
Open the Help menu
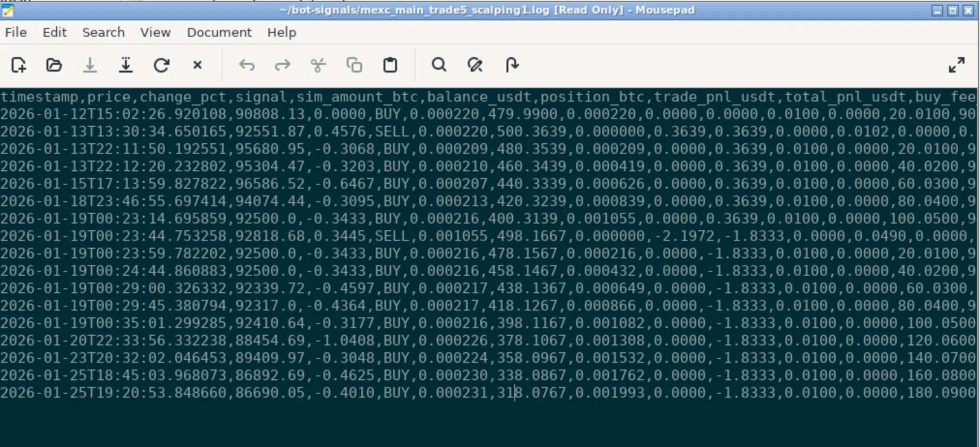point(282,32)
